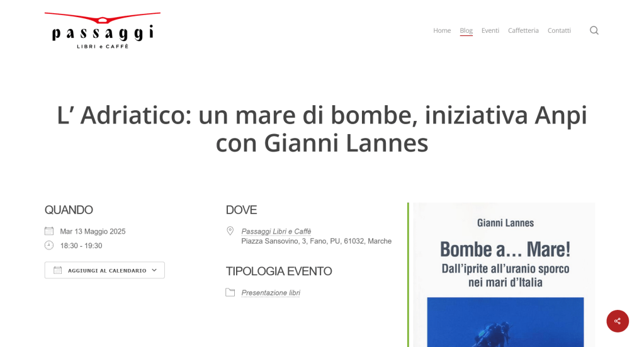Screen dimensions: 644x347
Task: Go to the Home menu item
Action: pos(442,30)
